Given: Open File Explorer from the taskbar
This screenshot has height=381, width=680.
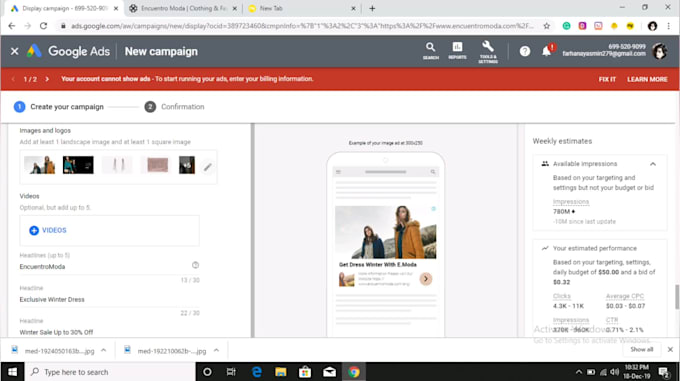Looking at the screenshot, I should point(281,372).
